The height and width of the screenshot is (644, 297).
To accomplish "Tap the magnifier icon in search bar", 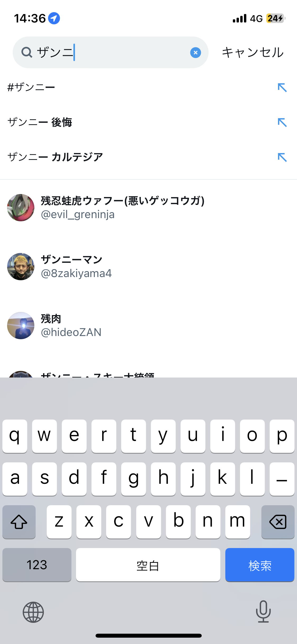I will point(27,53).
